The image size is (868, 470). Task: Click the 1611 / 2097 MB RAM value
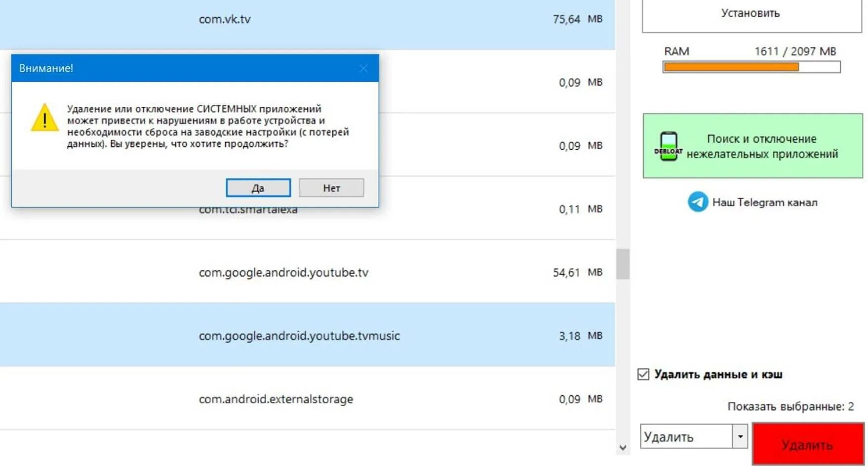point(795,51)
